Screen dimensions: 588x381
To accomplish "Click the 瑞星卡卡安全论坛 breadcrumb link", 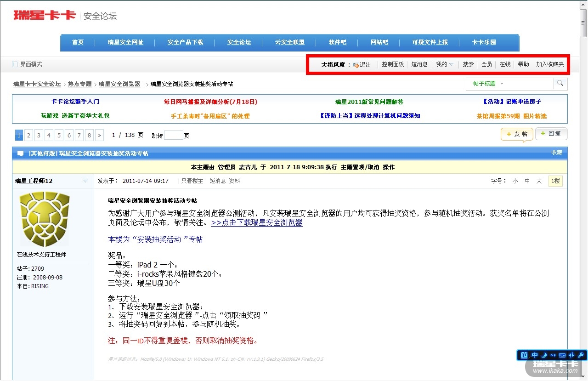I will [x=37, y=84].
